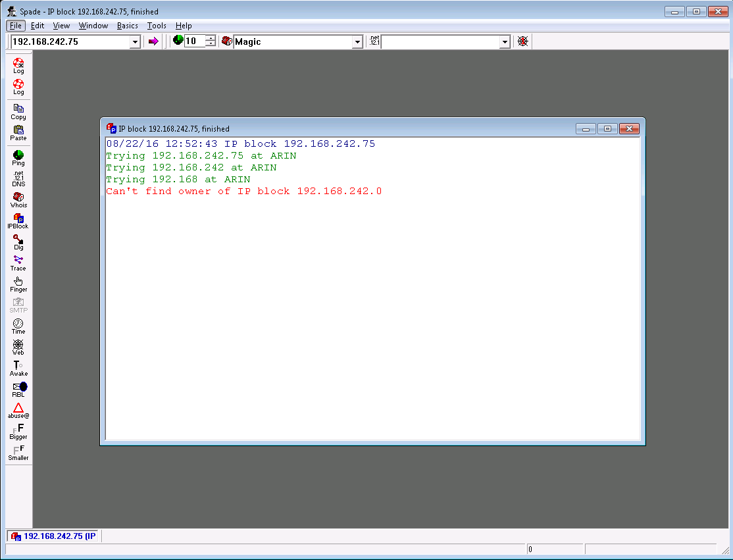This screenshot has width=733, height=560.
Task: Click the Ping tool icon
Action: point(18,157)
